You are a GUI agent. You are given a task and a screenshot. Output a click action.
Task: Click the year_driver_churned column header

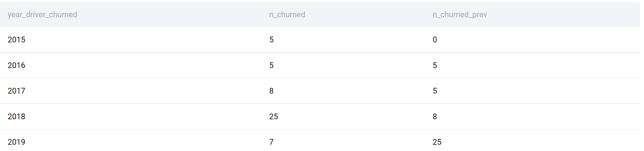click(42, 15)
